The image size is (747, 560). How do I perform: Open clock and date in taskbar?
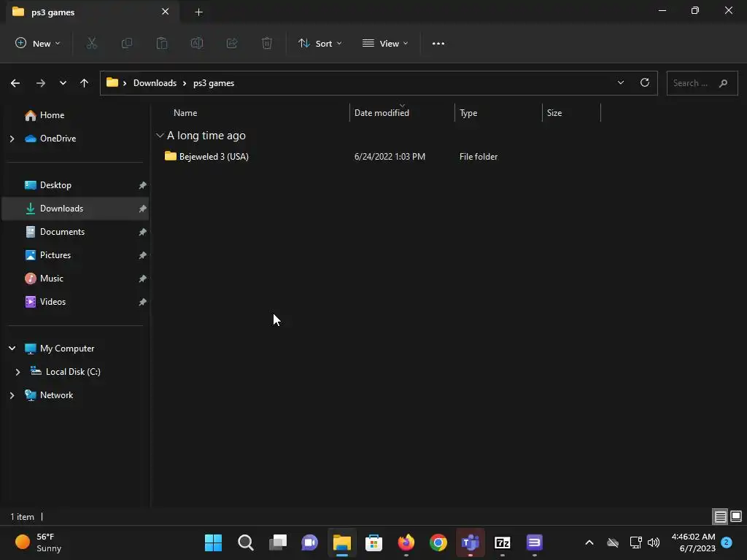[x=693, y=542]
